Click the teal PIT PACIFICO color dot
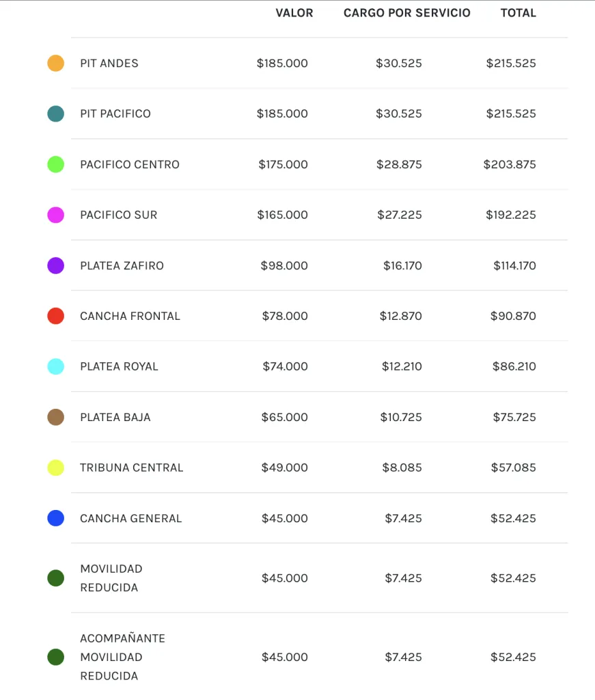Image resolution: width=595 pixels, height=700 pixels. [56, 114]
